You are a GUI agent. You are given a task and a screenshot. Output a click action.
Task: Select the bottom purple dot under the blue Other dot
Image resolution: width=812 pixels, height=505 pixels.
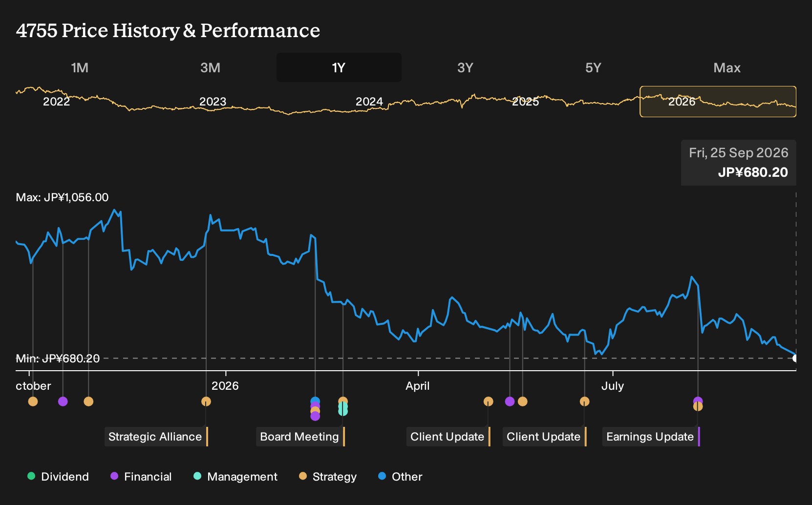(315, 416)
